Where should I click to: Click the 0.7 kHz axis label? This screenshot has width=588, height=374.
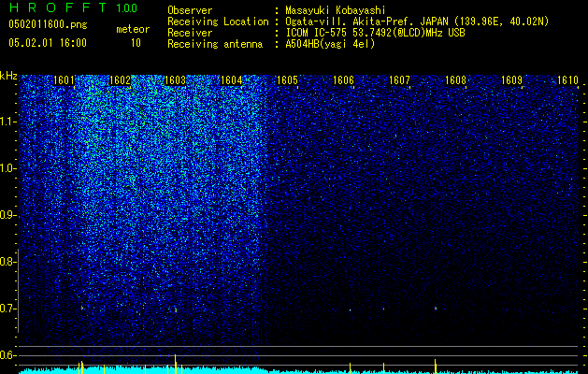(7, 309)
